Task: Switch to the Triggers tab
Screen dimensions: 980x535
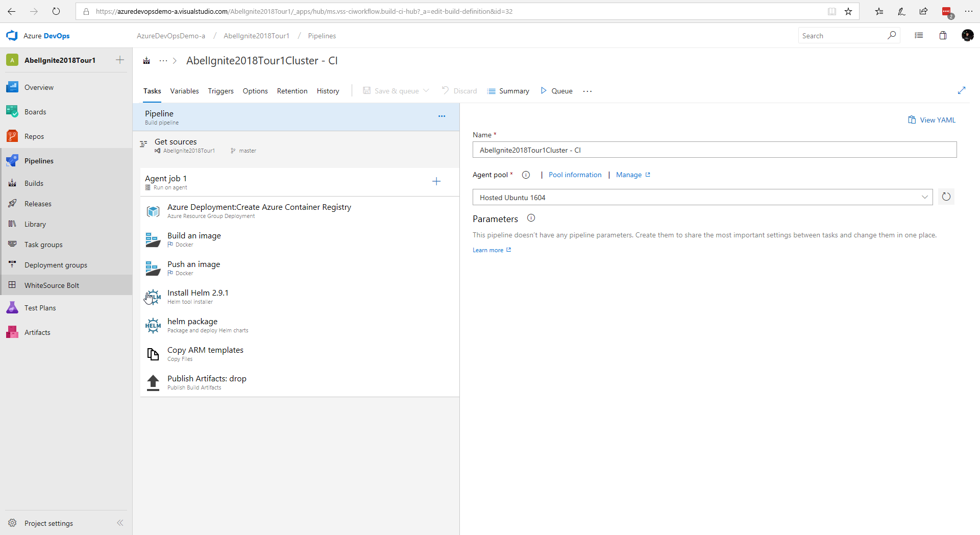Action: [220, 91]
